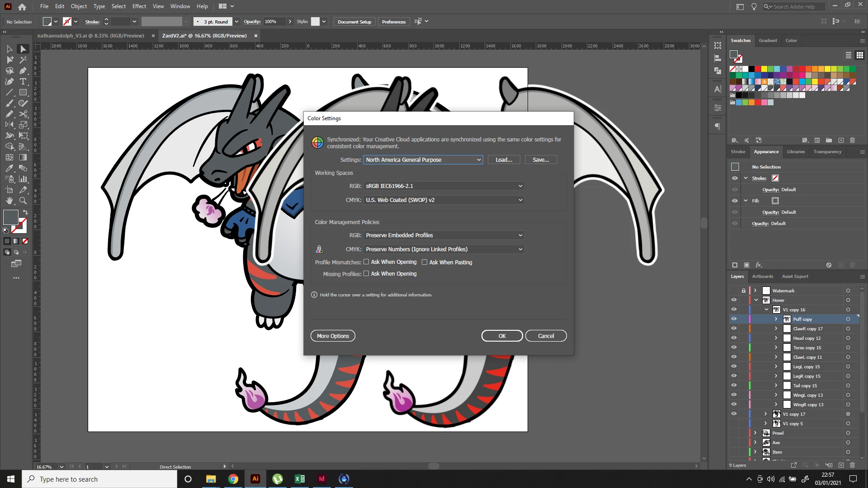Switch to the Gradient panel tab
The width and height of the screenshot is (868, 488).
tap(768, 41)
